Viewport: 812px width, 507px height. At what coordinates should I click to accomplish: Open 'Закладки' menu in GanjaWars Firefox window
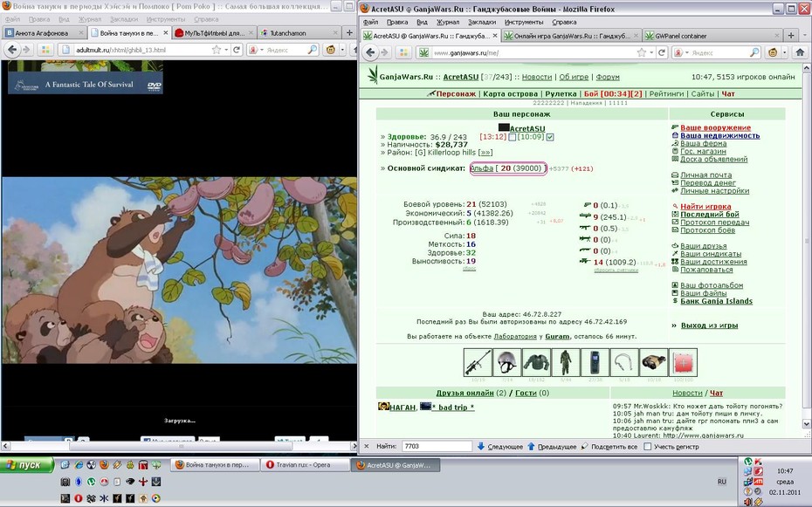(482, 22)
